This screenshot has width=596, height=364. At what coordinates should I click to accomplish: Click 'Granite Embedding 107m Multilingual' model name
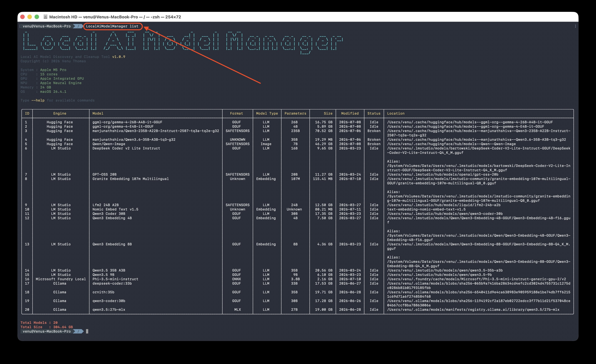click(131, 179)
